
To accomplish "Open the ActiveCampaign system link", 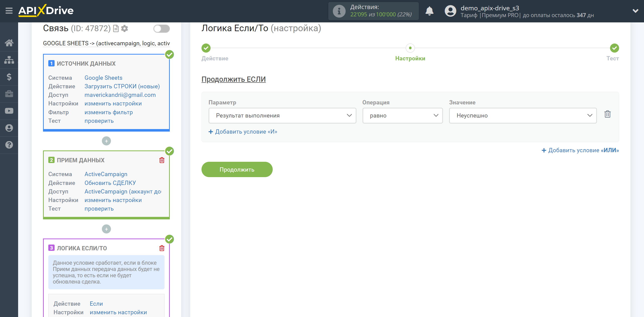I will coord(106,174).
